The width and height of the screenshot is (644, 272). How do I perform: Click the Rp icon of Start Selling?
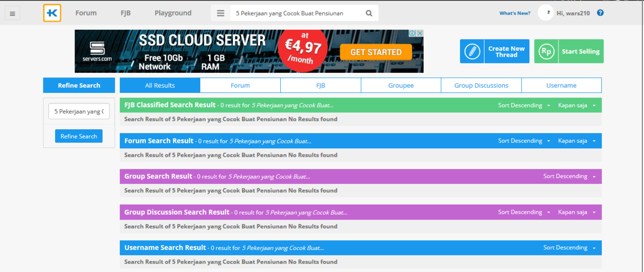pyautogui.click(x=546, y=51)
